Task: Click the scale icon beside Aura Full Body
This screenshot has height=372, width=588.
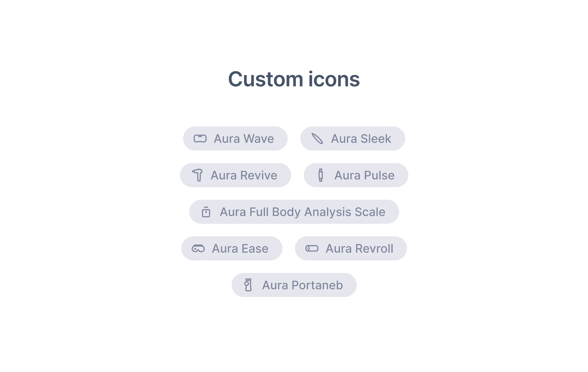Action: coord(206,212)
